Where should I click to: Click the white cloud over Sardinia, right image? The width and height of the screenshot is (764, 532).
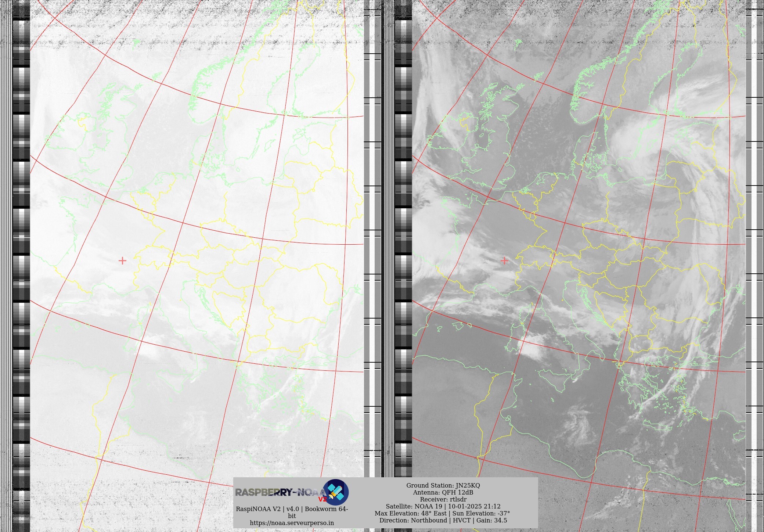[531, 351]
